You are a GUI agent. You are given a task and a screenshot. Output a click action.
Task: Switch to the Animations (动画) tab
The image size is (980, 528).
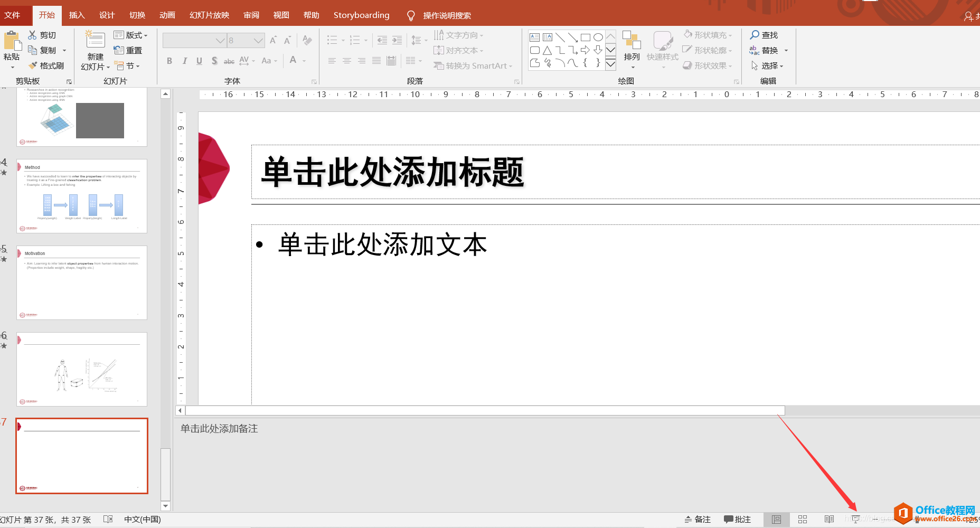click(x=167, y=15)
